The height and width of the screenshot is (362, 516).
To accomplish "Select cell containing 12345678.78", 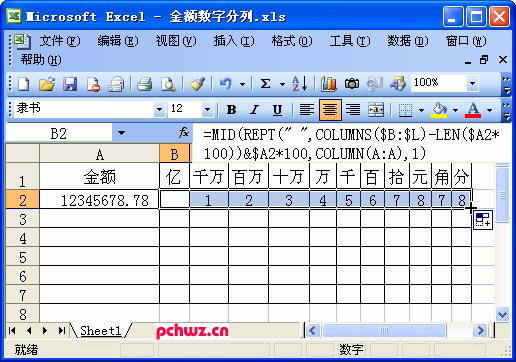I will (x=99, y=200).
